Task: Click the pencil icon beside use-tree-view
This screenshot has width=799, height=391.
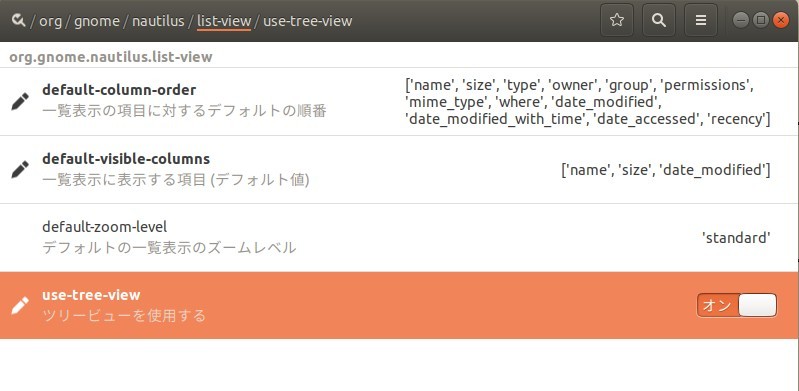Action: click(x=20, y=305)
